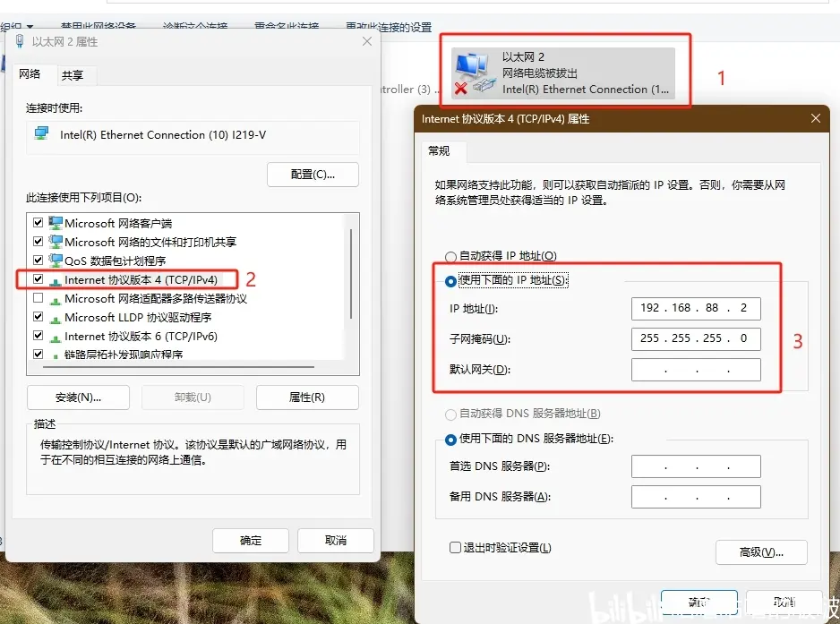This screenshot has width=840, height=624.
Task: Click the IP 地址 input field
Action: point(696,309)
